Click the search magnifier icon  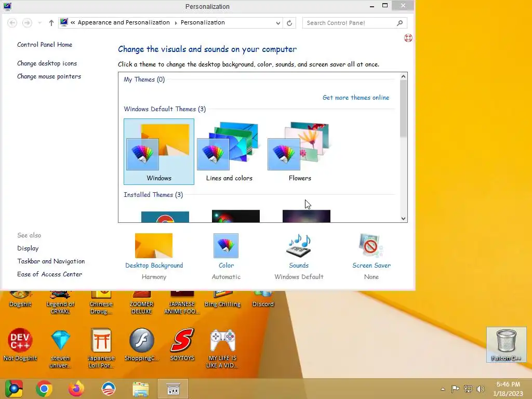click(400, 23)
